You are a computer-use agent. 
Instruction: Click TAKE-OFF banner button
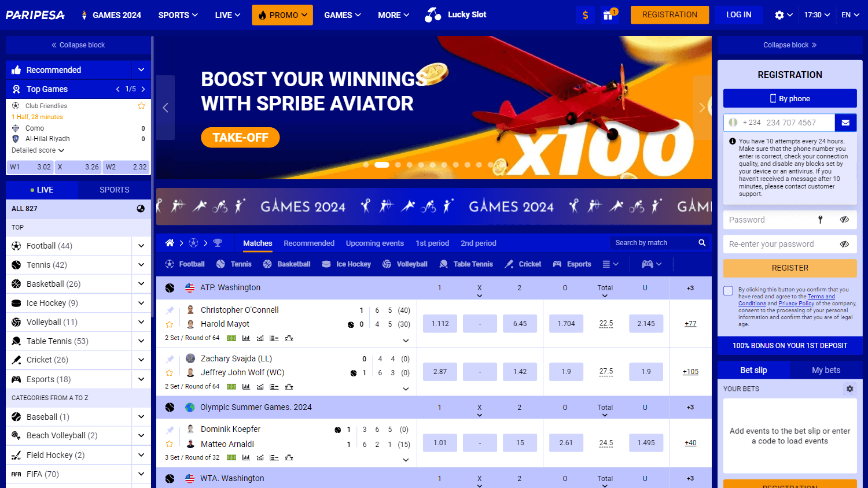240,138
